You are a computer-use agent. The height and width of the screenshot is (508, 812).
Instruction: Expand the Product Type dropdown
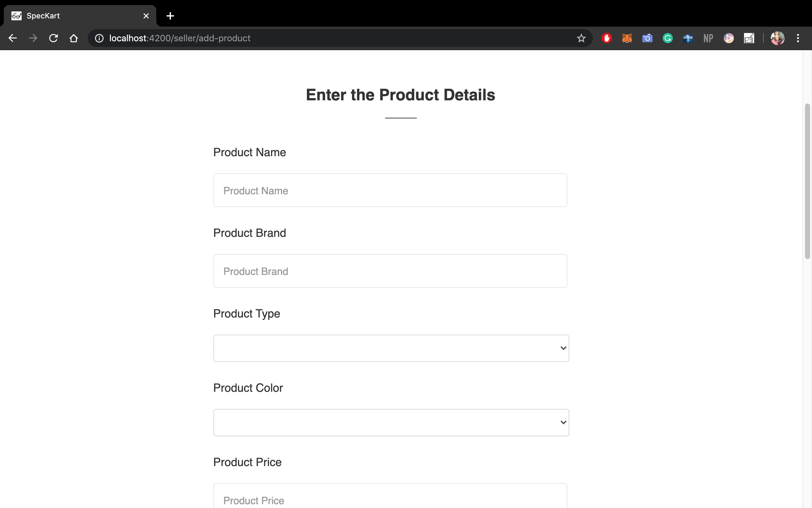pos(391,348)
